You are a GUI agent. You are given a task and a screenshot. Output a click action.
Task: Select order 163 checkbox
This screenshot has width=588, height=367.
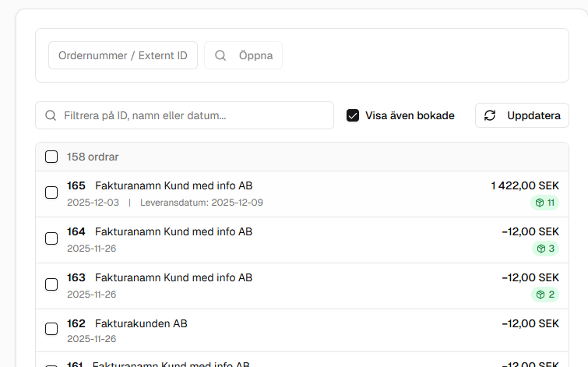pyautogui.click(x=51, y=284)
